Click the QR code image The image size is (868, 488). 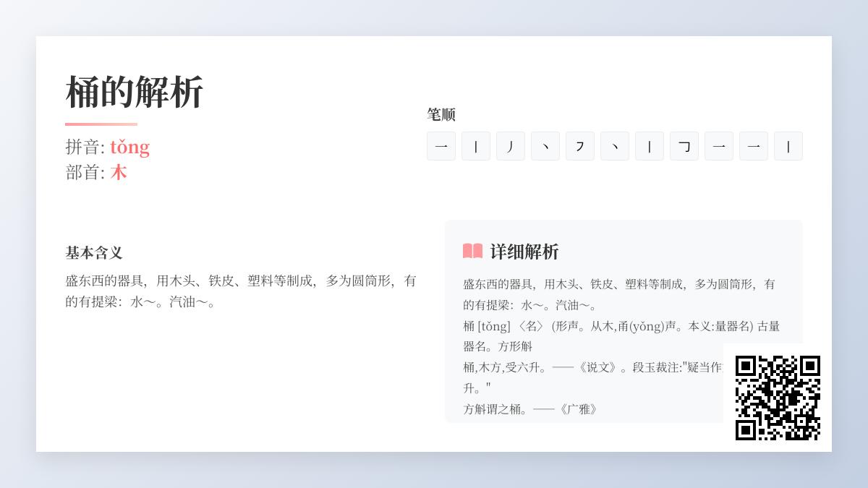click(778, 398)
